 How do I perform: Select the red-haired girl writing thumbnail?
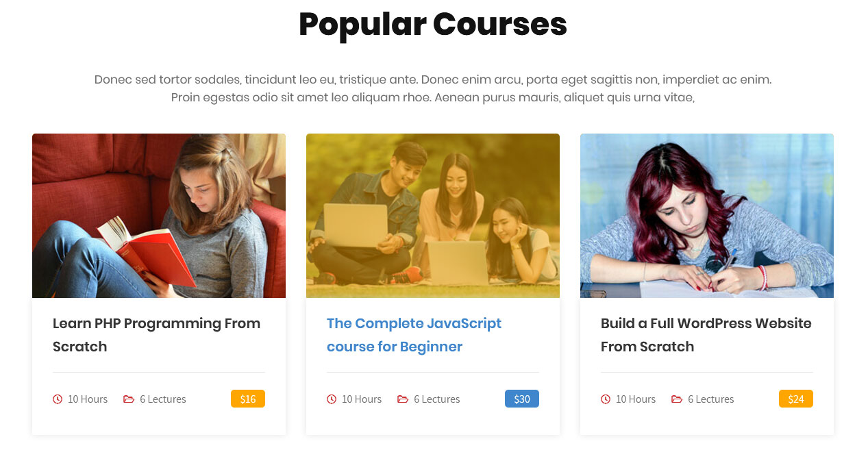click(707, 216)
